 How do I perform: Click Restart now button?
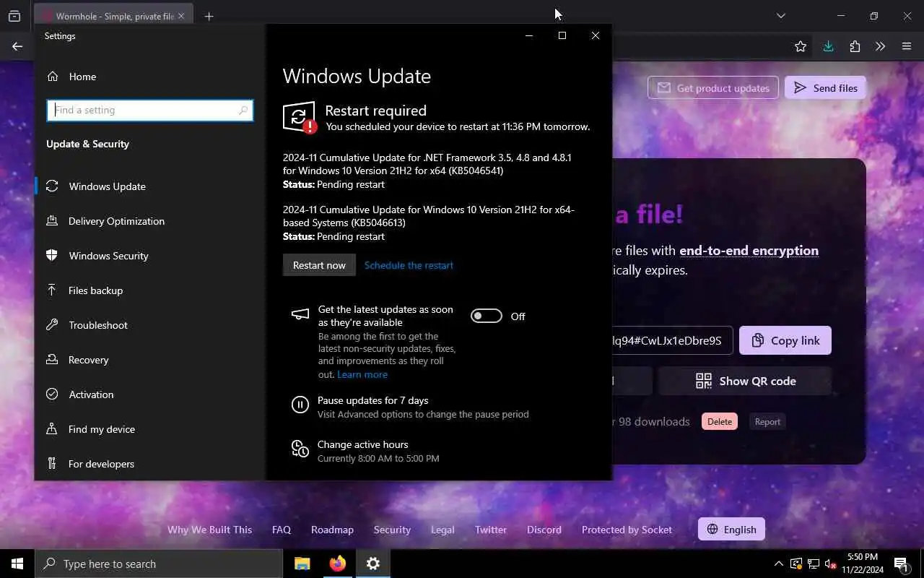pos(319,265)
